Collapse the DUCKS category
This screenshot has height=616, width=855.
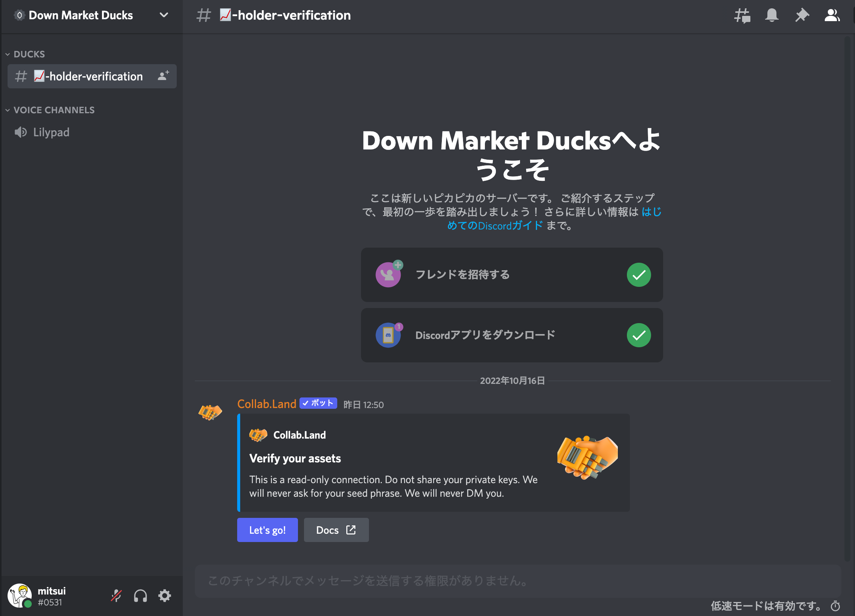point(29,54)
